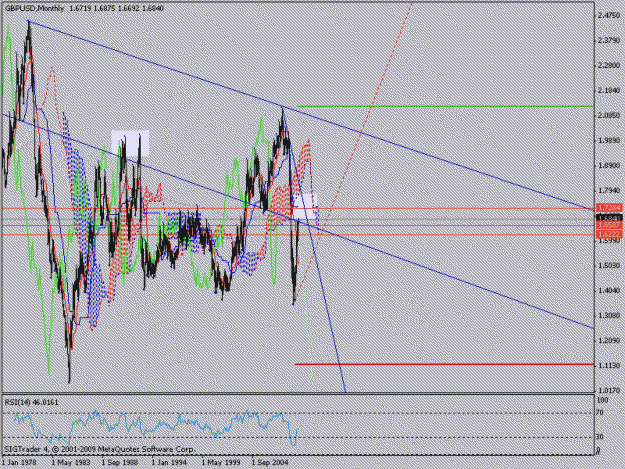Click the 1.9890 price axis value
625x469 pixels.
tap(609, 140)
